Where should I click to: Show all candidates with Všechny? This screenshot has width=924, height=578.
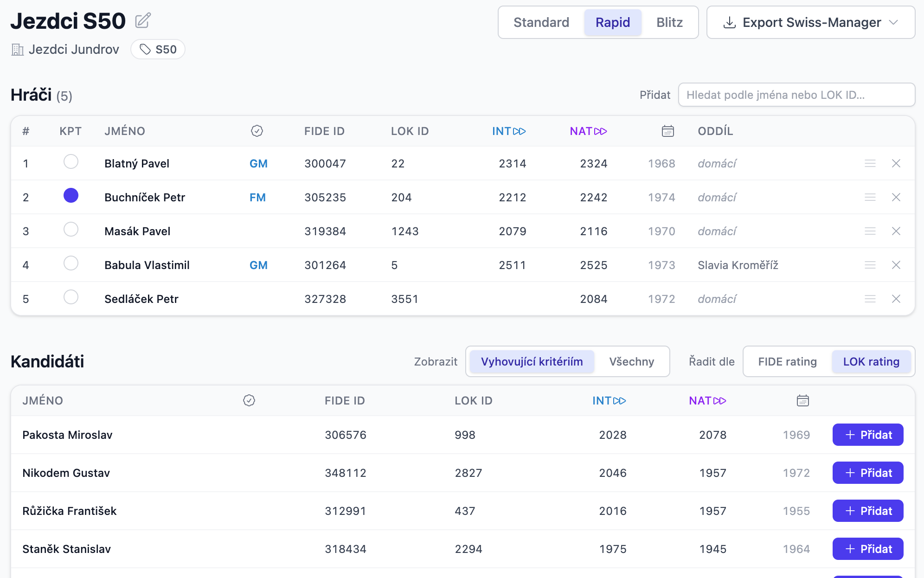(632, 362)
